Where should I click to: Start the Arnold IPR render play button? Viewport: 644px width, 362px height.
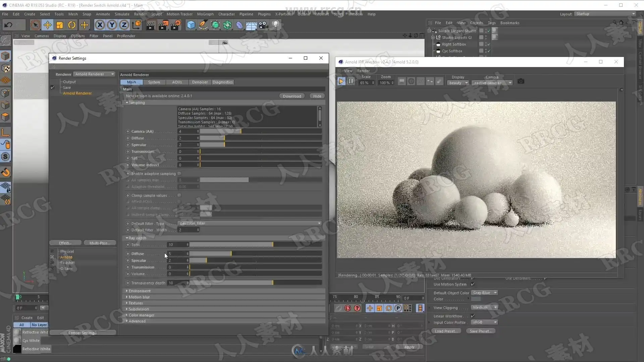point(341,81)
